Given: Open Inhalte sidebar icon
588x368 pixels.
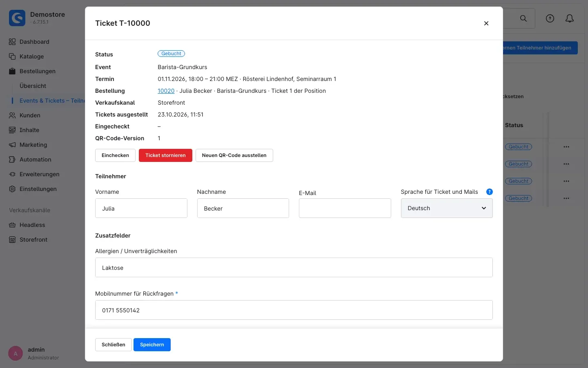Looking at the screenshot, I should (12, 130).
